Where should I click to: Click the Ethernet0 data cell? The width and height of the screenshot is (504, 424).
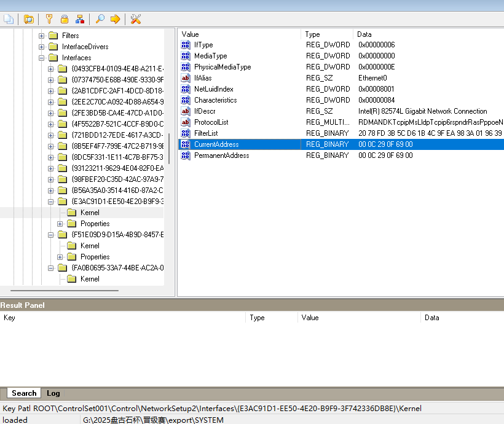(x=372, y=78)
